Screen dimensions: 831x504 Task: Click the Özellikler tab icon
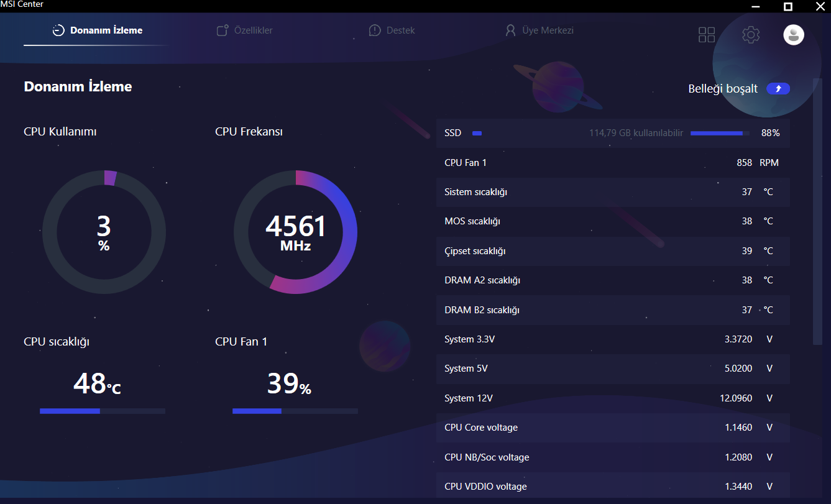tap(223, 30)
